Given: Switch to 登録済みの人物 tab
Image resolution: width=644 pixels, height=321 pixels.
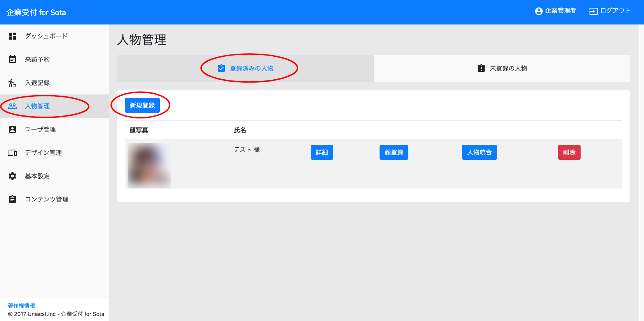Looking at the screenshot, I should click(245, 68).
